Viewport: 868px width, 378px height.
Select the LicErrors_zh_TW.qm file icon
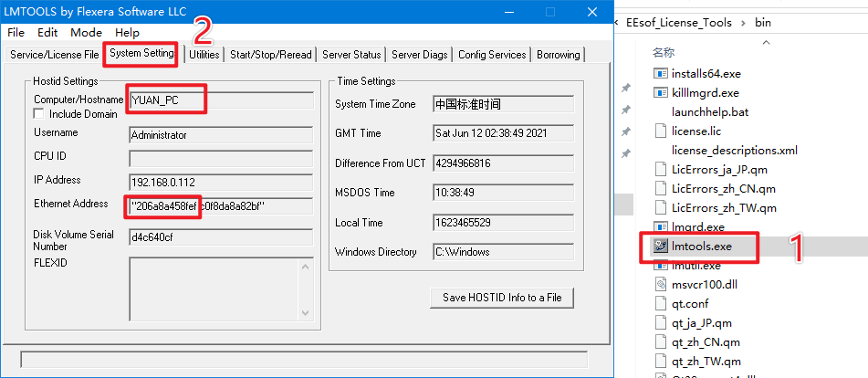(x=660, y=208)
